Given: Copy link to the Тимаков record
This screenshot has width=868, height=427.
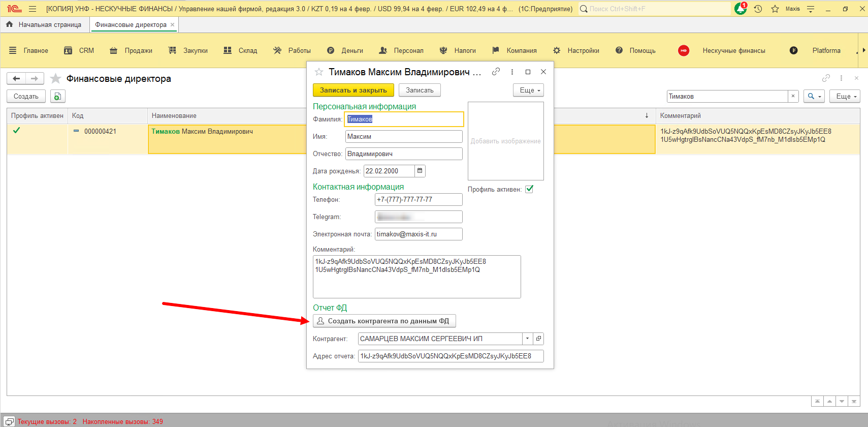Looking at the screenshot, I should pos(496,72).
